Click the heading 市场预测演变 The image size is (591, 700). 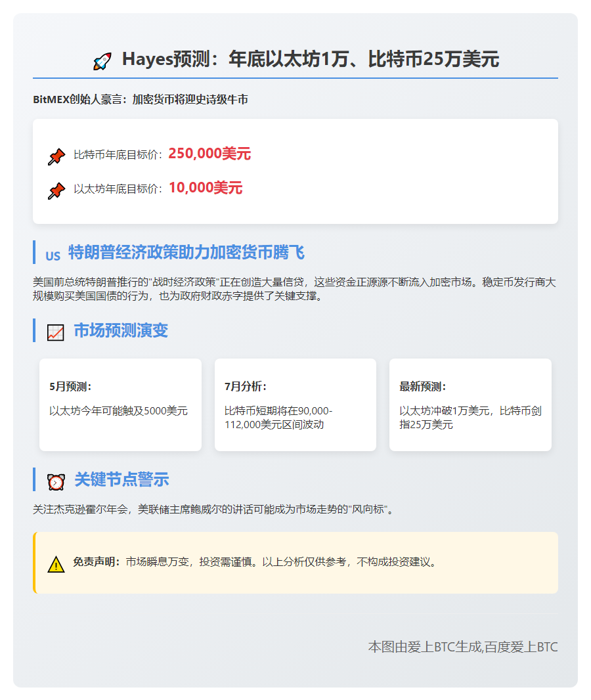(x=121, y=330)
